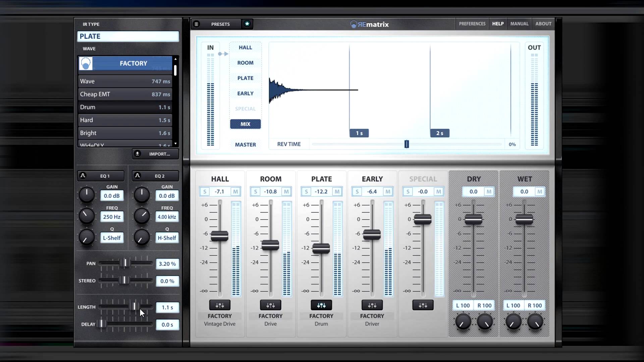Open the presets hamburger menu icon
644x362 pixels.
[197, 24]
